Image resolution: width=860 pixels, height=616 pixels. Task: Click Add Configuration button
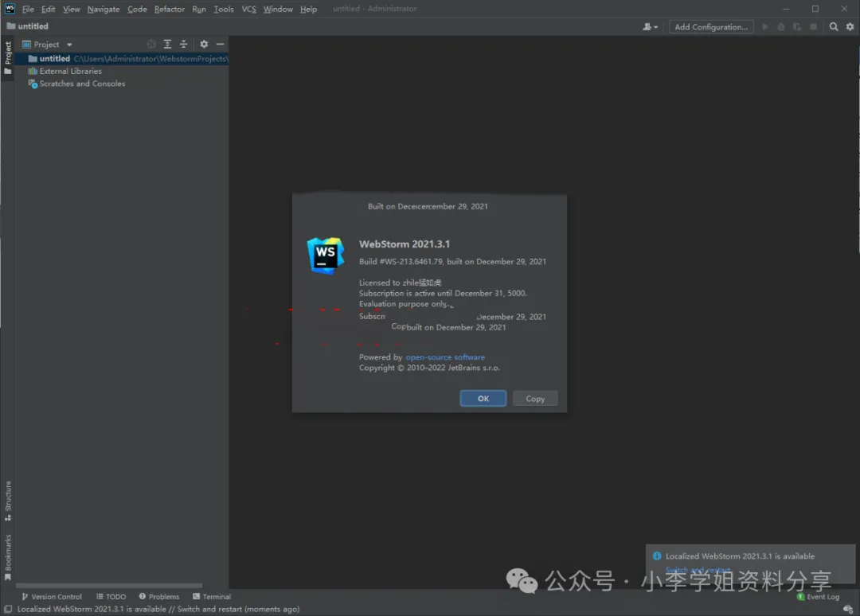pos(711,26)
